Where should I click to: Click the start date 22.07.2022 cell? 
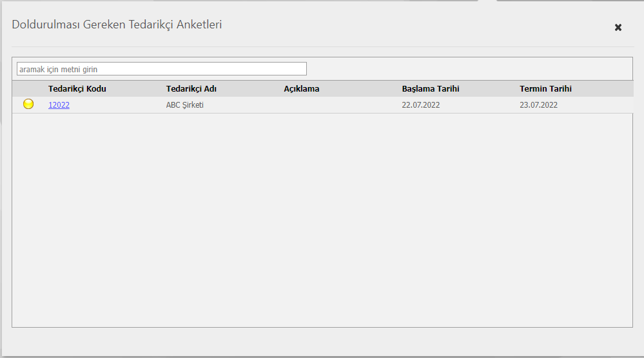(x=421, y=105)
